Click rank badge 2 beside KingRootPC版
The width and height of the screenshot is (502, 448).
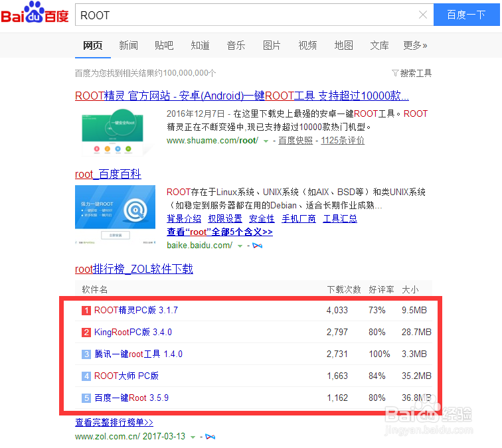86,333
